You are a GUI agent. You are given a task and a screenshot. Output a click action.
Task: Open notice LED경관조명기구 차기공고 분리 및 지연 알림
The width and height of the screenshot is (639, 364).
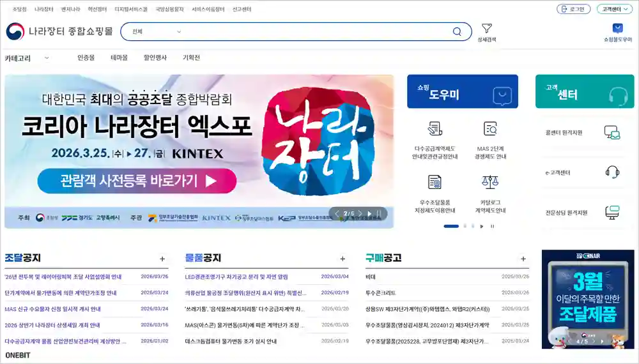(236, 277)
